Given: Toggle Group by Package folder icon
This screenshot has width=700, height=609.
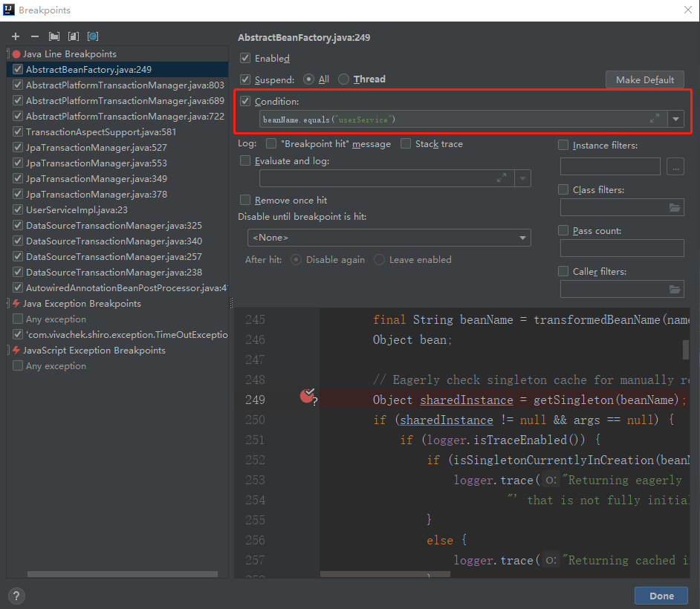Looking at the screenshot, I should [x=54, y=36].
